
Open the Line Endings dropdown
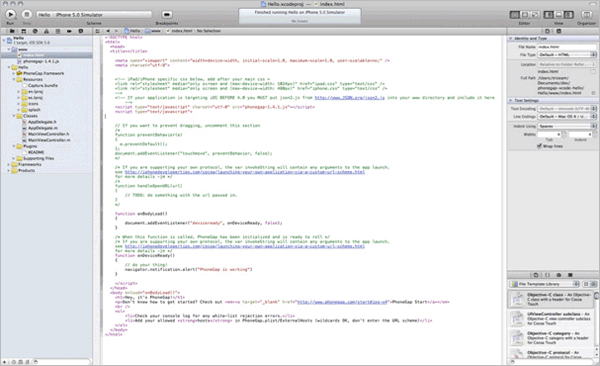tap(567, 116)
